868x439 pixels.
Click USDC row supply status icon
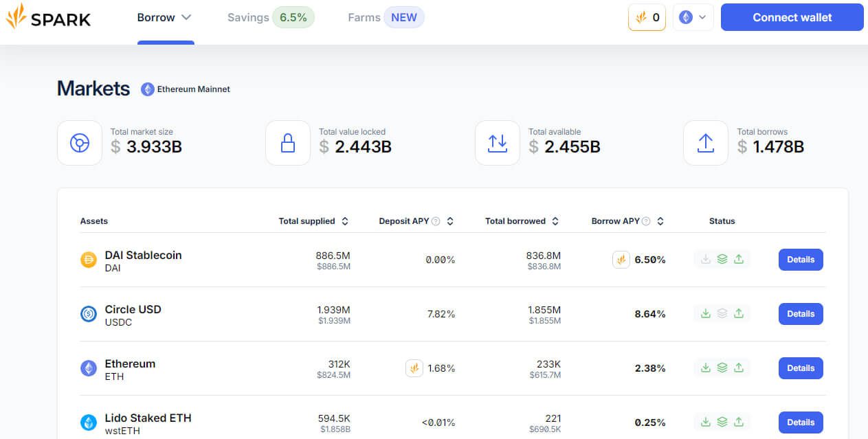pyautogui.click(x=705, y=314)
